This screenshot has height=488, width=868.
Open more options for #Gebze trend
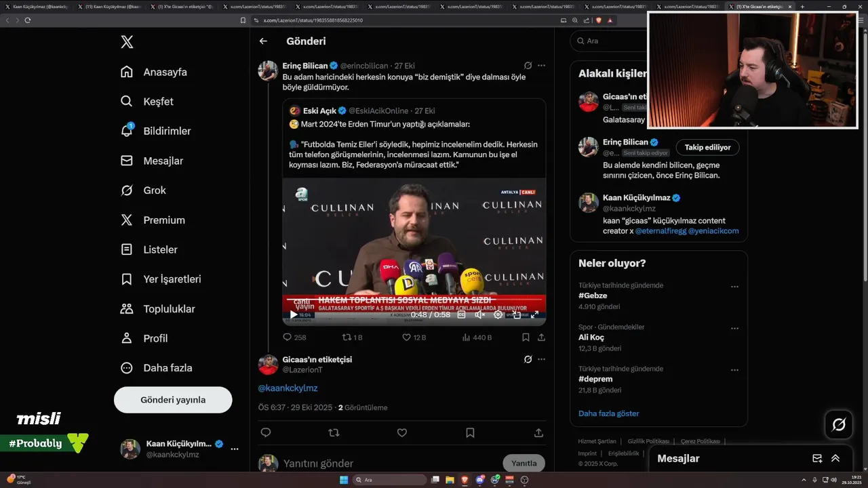[734, 287]
